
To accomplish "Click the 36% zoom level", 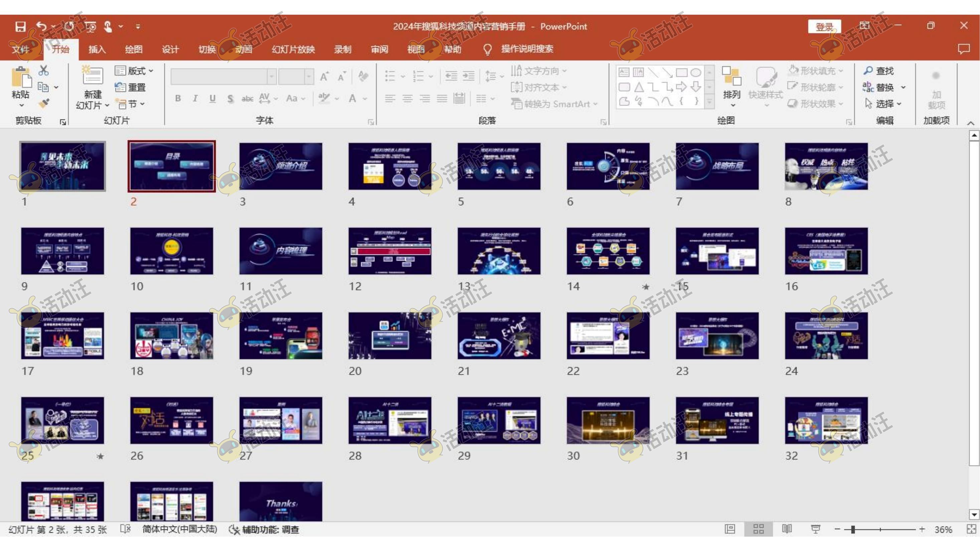I will (943, 529).
